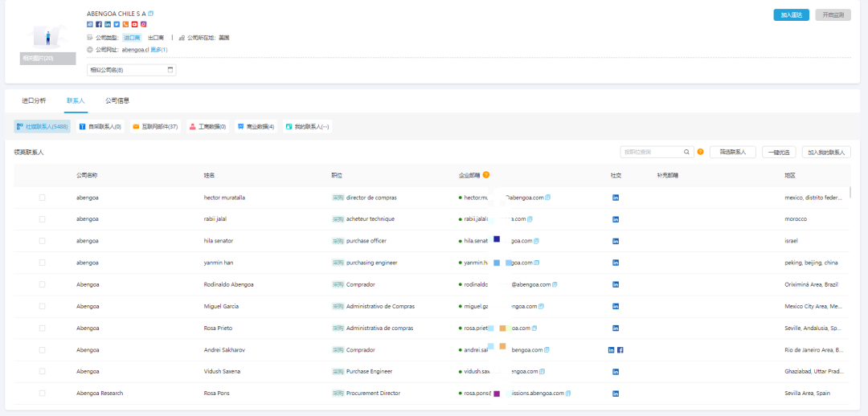Click the Facebook icon under ABENGOA CHILE S A
The width and height of the screenshot is (868, 416).
click(99, 24)
